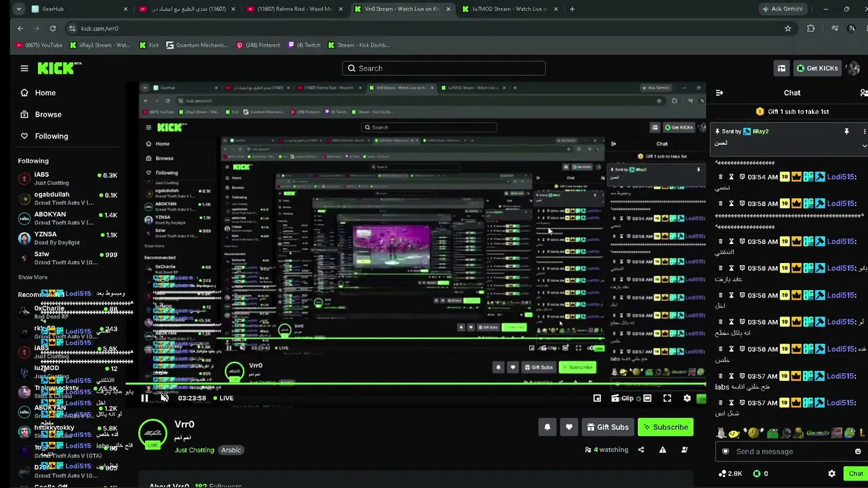The height and width of the screenshot is (488, 868).
Task: Switch to the Rahma Riad YouTube tab
Action: point(295,9)
